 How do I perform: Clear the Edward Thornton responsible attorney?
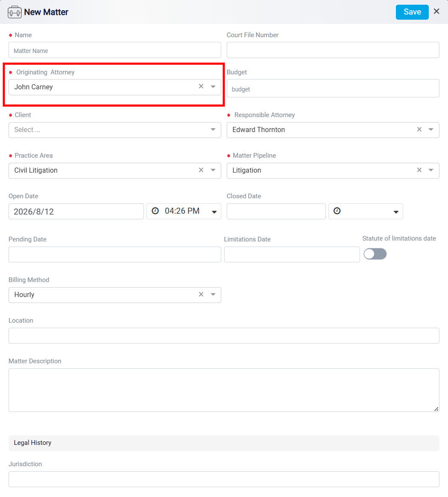click(419, 129)
